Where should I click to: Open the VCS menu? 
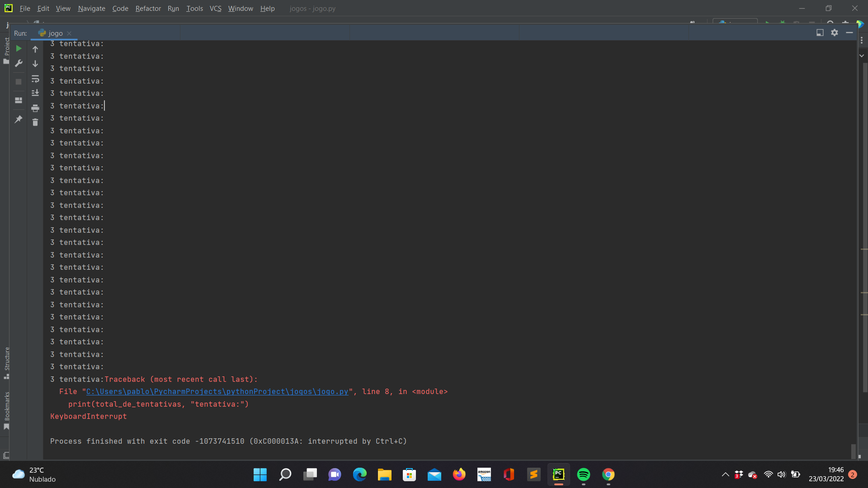pyautogui.click(x=216, y=8)
